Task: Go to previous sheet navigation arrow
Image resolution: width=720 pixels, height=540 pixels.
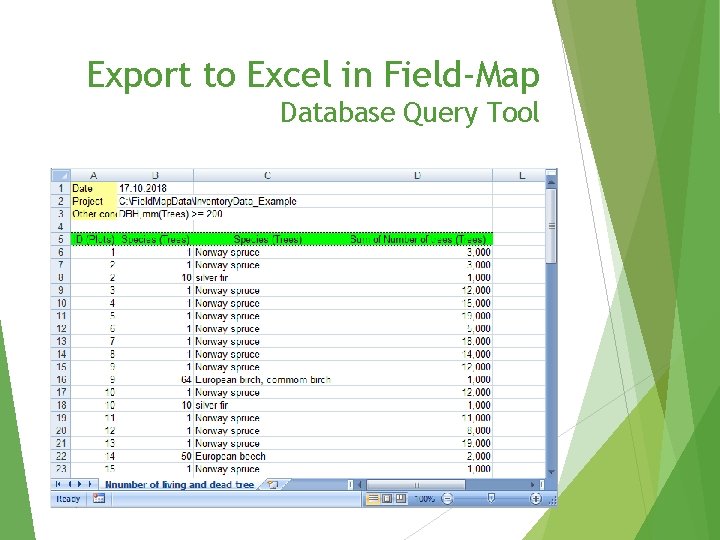Action: [70, 484]
